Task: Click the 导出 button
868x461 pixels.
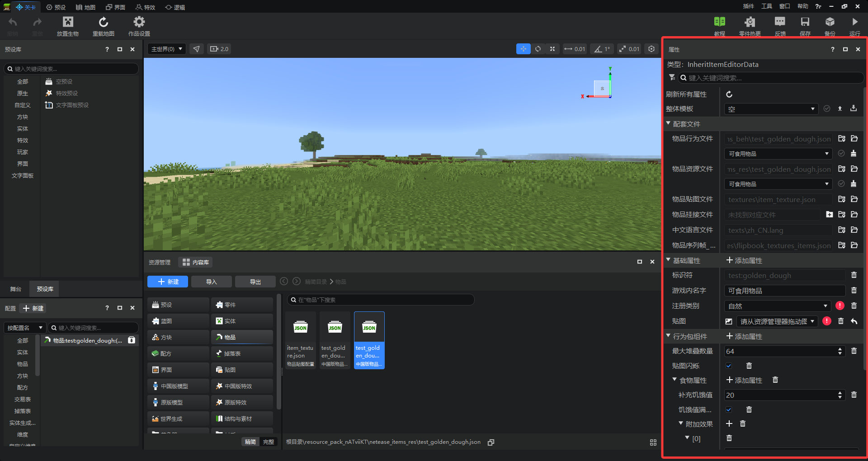Action: click(x=255, y=282)
